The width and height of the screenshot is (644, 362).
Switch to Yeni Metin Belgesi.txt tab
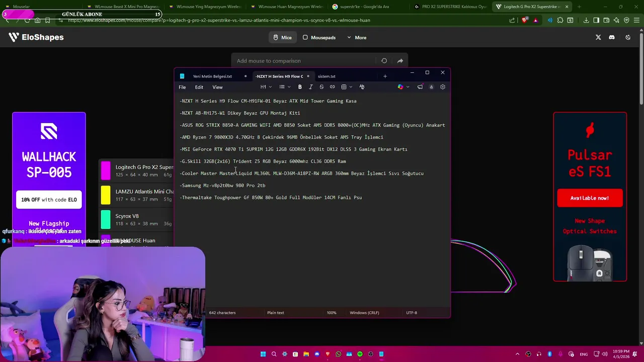tap(212, 76)
